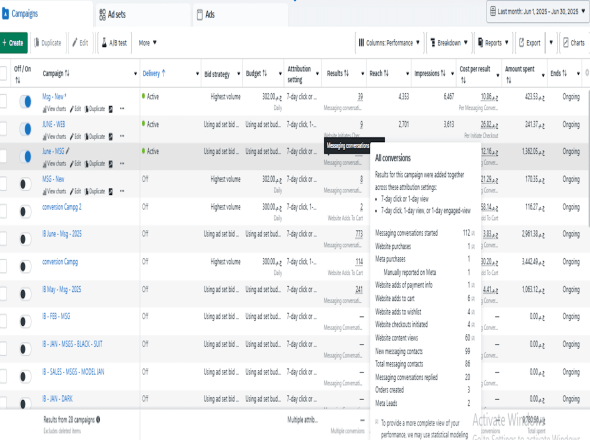Click the Duplicate toolbar button
The width and height of the screenshot is (590, 440).
point(48,43)
